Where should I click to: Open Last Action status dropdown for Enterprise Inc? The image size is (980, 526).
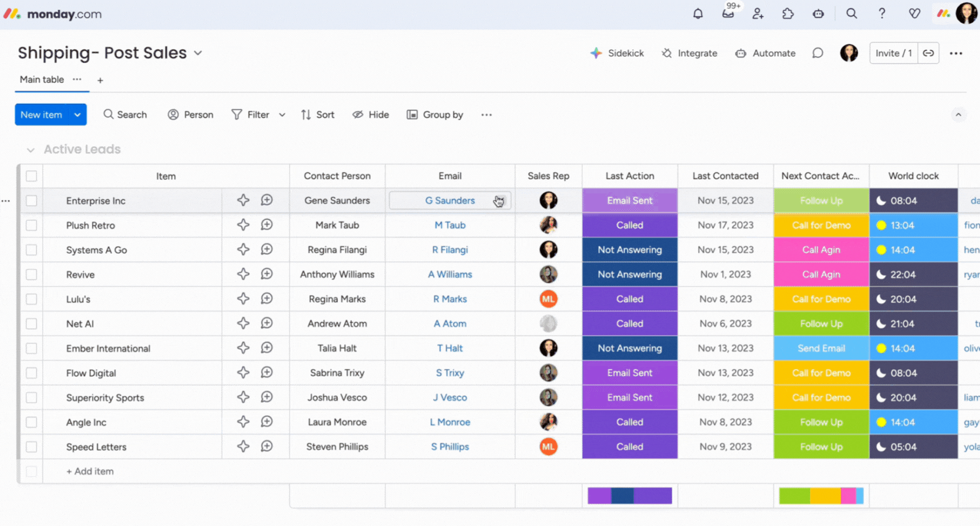630,201
